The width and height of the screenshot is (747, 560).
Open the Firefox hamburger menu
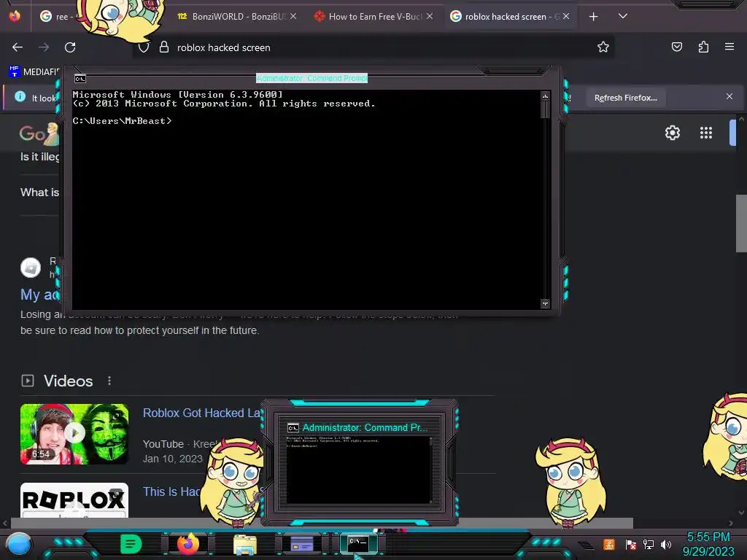(x=729, y=47)
